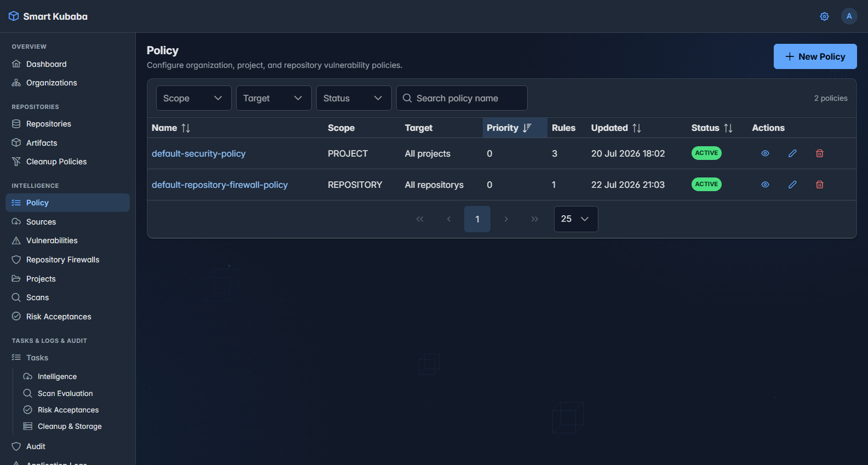Click the '20 Jul 2026 18:02' date
Screen dimensions: 868x465
point(628,153)
